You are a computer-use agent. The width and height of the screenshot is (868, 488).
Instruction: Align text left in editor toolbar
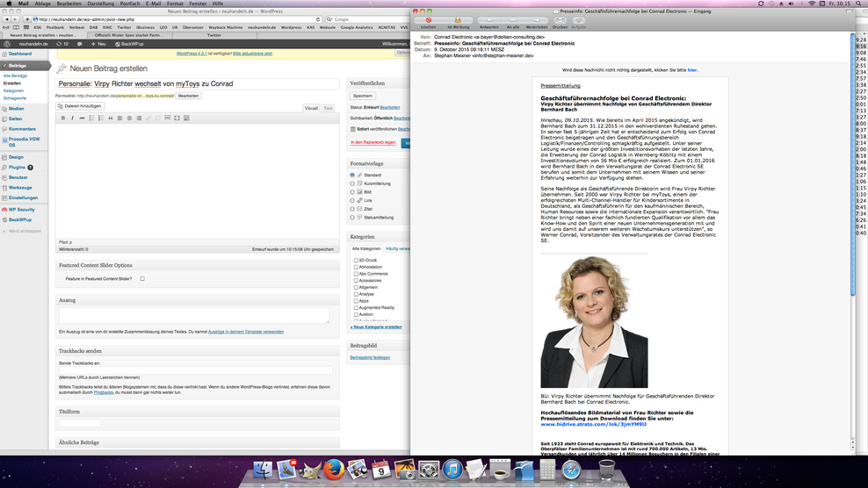coord(119,118)
